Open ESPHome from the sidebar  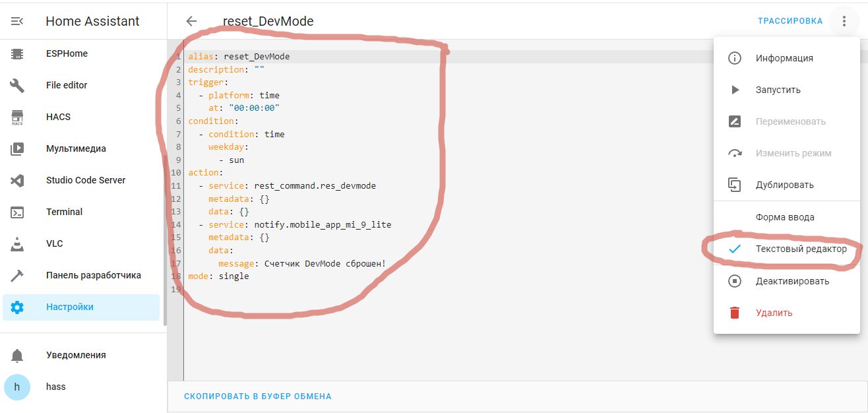coord(66,53)
